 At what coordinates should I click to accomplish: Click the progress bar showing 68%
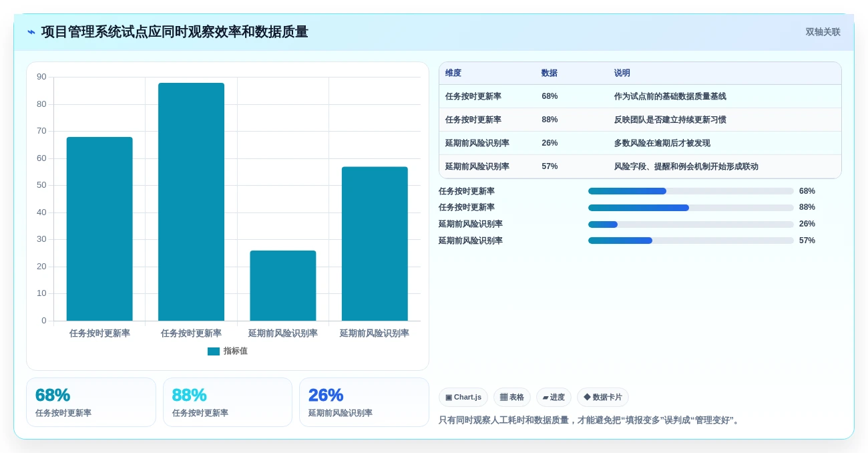click(x=691, y=191)
